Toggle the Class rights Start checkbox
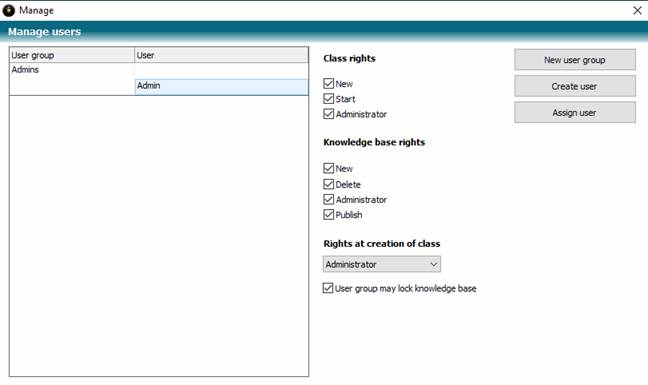The height and width of the screenshot is (385, 648). point(329,99)
